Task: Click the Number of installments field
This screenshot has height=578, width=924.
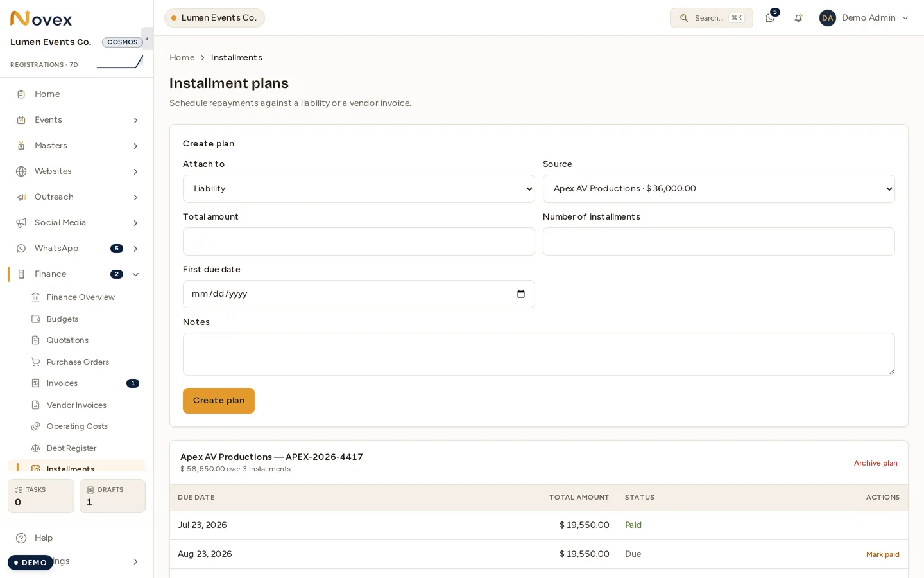Action: [719, 241]
